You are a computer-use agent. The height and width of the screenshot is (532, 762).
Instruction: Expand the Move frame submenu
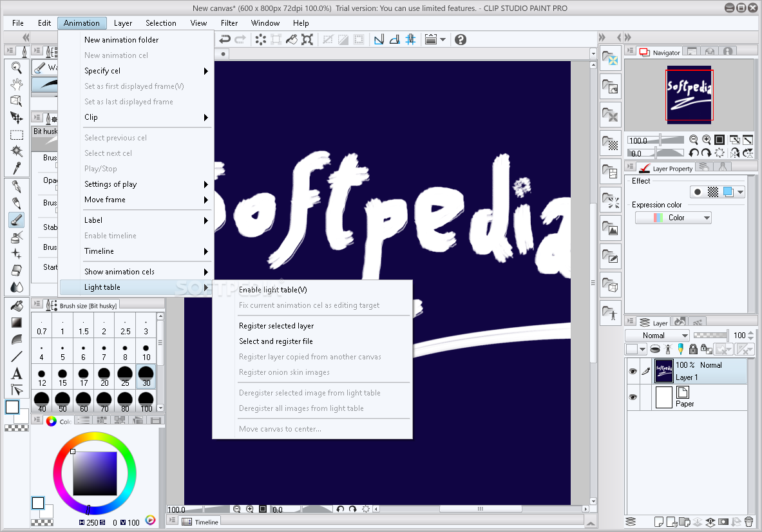(x=135, y=200)
